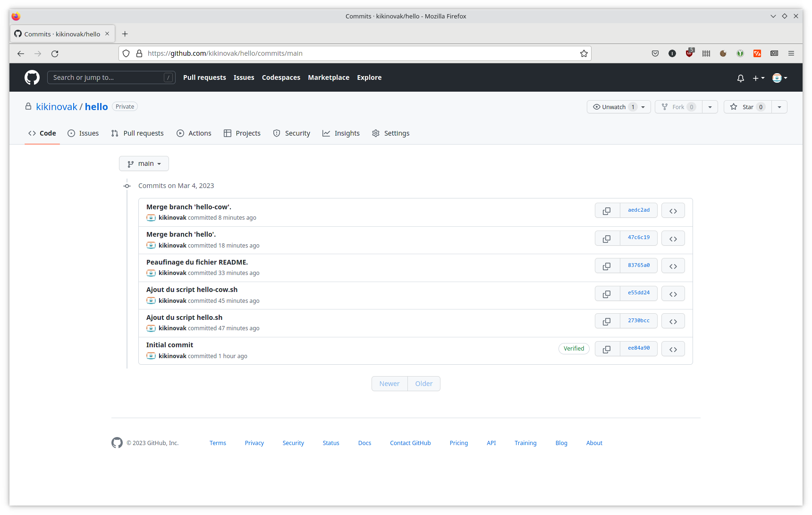Copy full SHA for commit 83765a0
The height and width of the screenshot is (515, 812).
pos(607,266)
